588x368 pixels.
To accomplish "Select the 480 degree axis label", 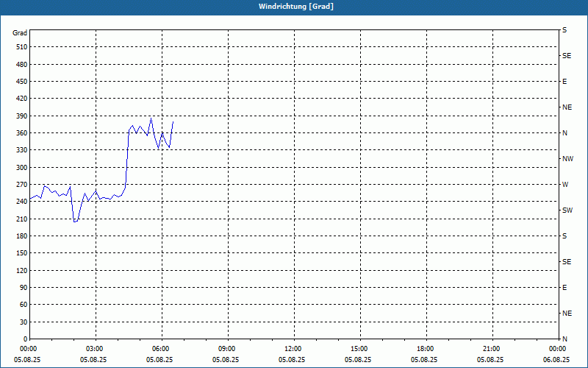I will pos(22,64).
